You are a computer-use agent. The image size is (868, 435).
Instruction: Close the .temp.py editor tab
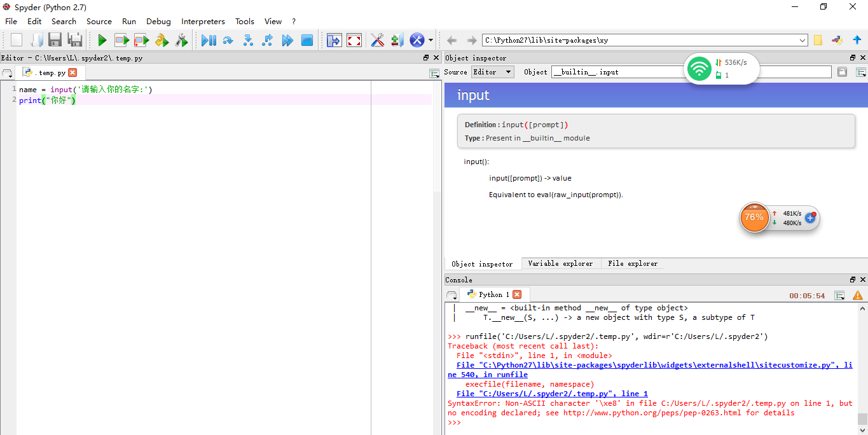pyautogui.click(x=72, y=72)
